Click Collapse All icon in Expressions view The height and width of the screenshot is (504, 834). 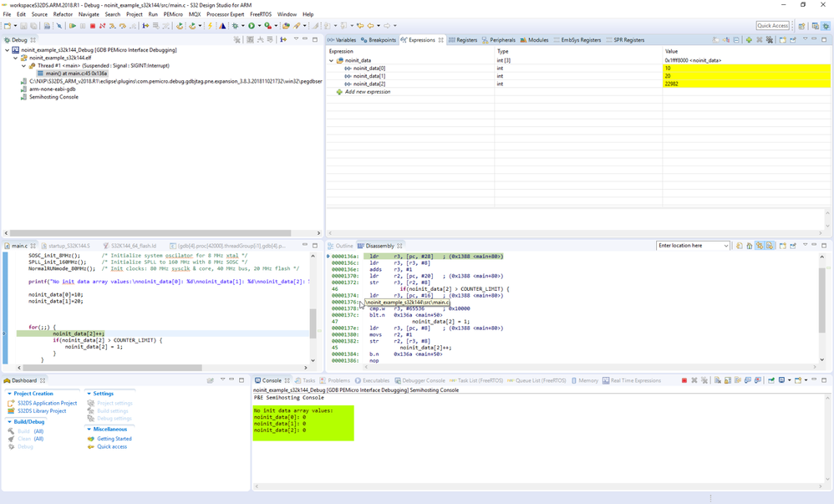pyautogui.click(x=736, y=40)
